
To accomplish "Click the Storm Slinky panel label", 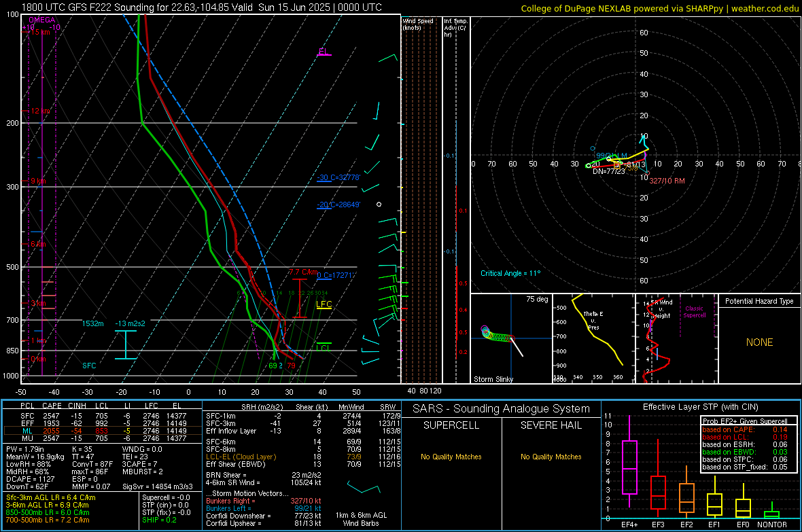I will pyautogui.click(x=493, y=379).
